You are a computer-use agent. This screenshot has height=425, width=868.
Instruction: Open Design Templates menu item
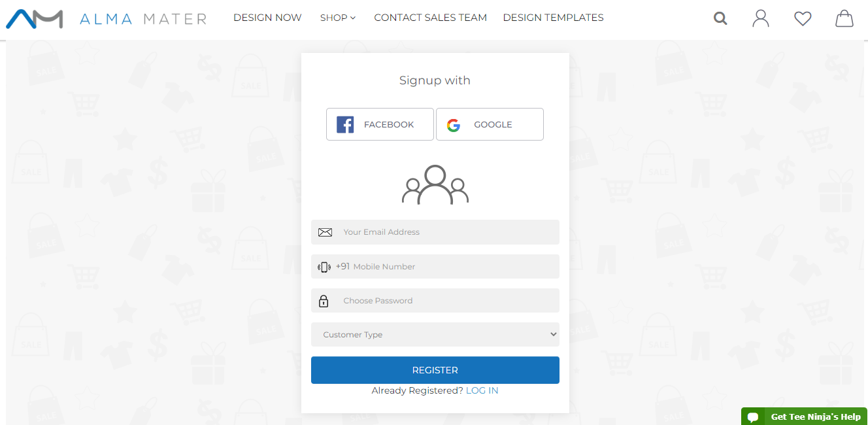[x=553, y=18]
